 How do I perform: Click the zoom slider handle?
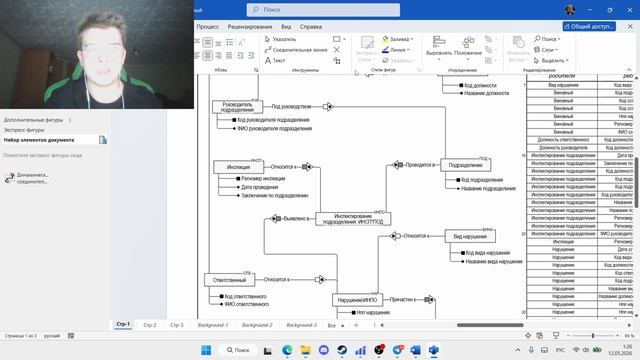tap(593, 336)
